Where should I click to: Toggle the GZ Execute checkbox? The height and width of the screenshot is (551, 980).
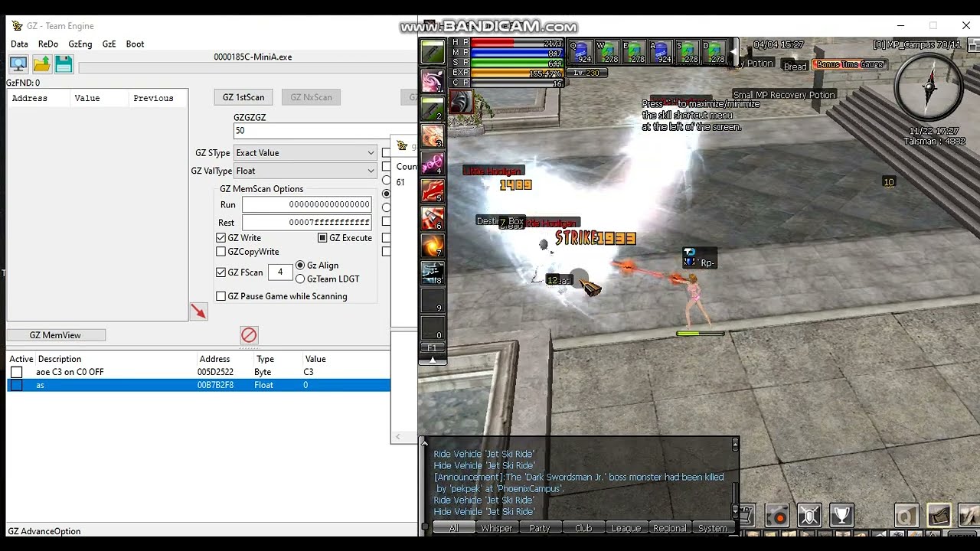coord(322,238)
